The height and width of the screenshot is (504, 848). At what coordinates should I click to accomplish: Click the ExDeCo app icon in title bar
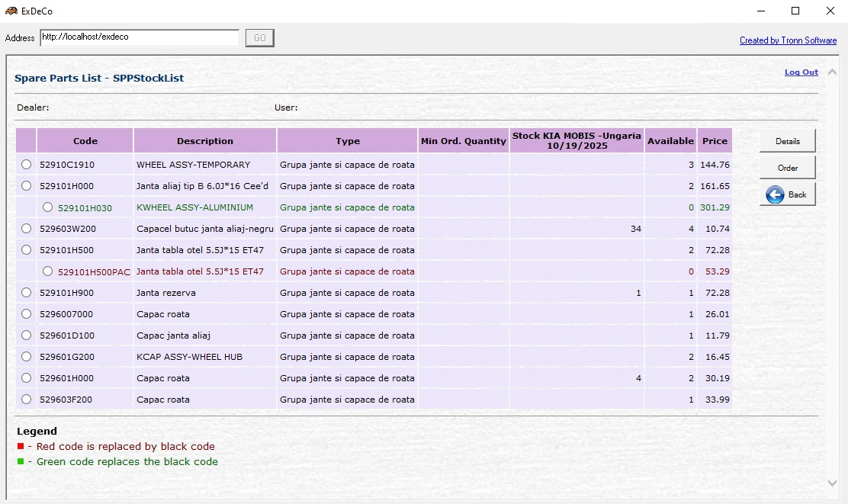(x=11, y=11)
